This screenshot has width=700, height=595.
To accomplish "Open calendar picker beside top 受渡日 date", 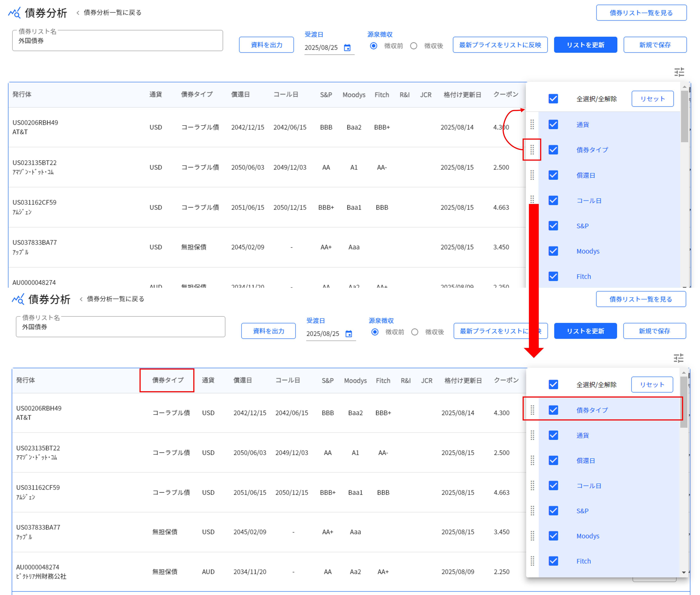I will tap(347, 48).
